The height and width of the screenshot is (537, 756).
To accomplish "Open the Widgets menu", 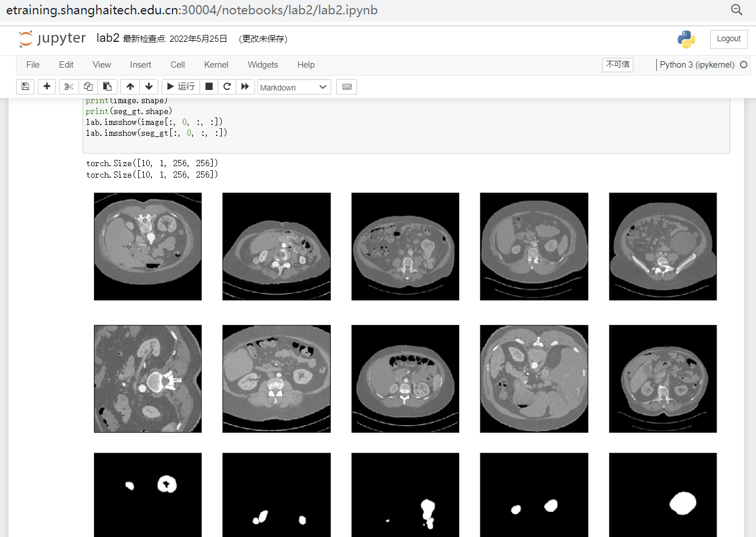I will [x=263, y=65].
